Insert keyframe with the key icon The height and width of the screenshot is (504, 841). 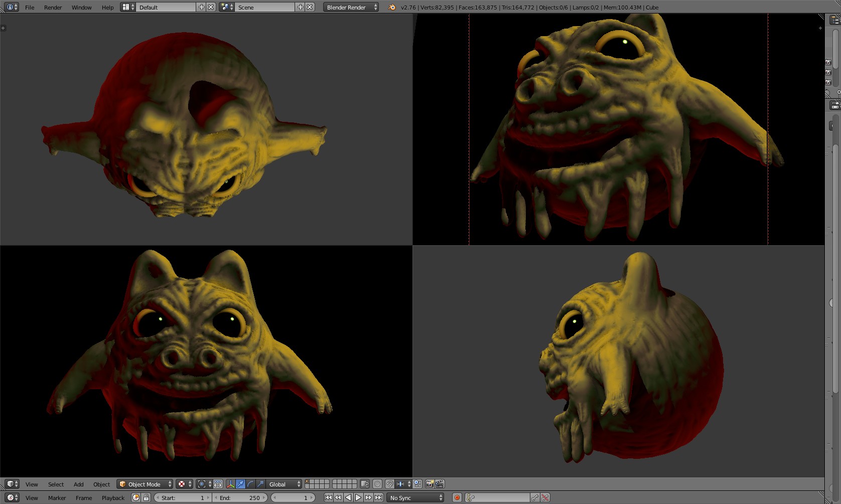535,497
